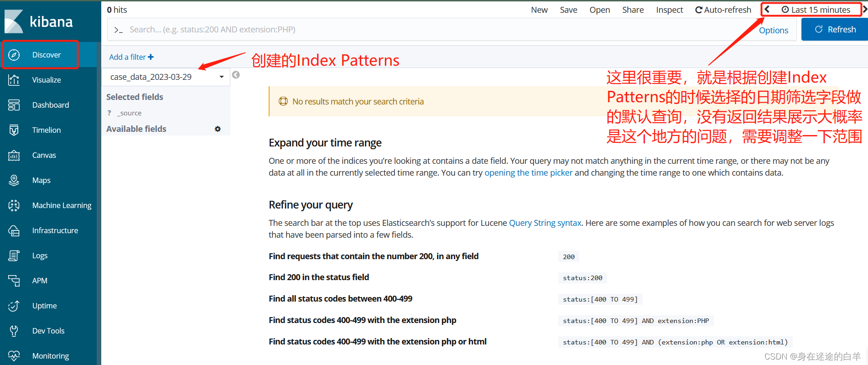This screenshot has height=365, width=868.
Task: Open the Uptime icon in sidebar
Action: (x=14, y=306)
